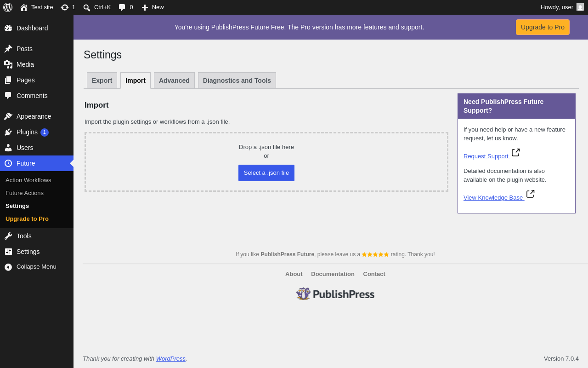This screenshot has width=588, height=368.
Task: Click the Users person icon
Action: click(8, 148)
